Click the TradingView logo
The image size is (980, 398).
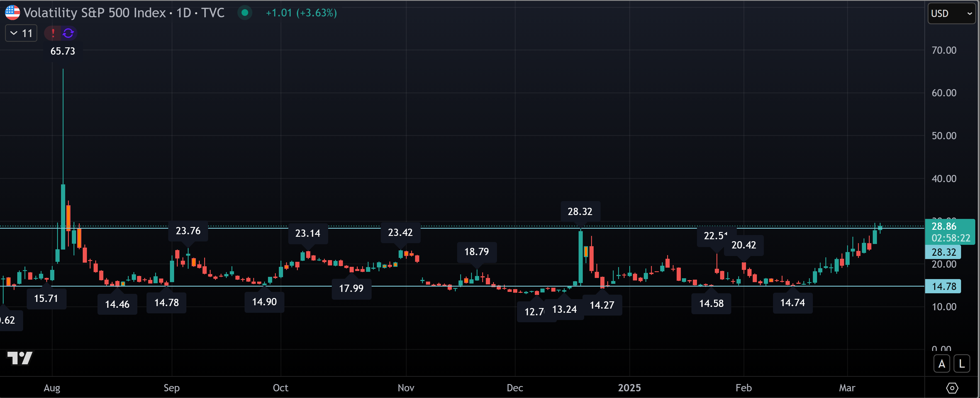pos(20,358)
